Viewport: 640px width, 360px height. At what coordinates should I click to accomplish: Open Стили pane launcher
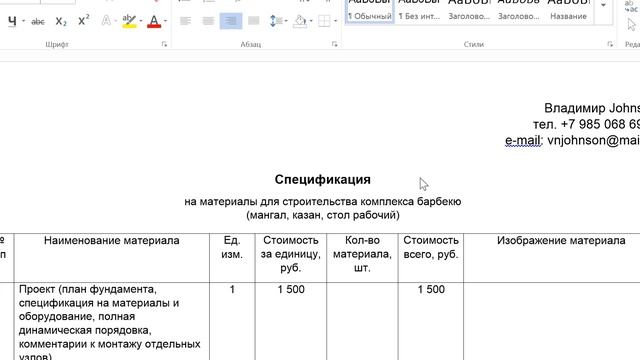pos(610,44)
